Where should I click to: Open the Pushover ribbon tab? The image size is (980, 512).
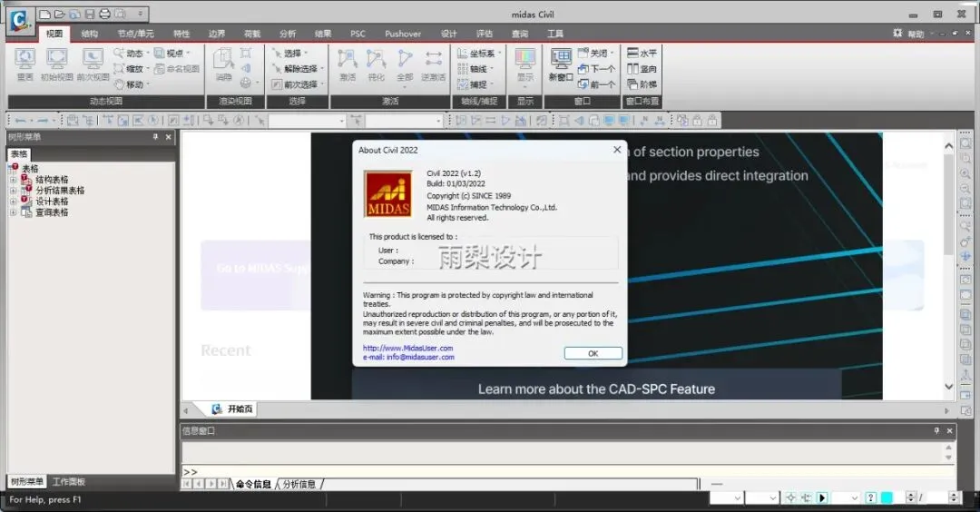click(x=403, y=34)
